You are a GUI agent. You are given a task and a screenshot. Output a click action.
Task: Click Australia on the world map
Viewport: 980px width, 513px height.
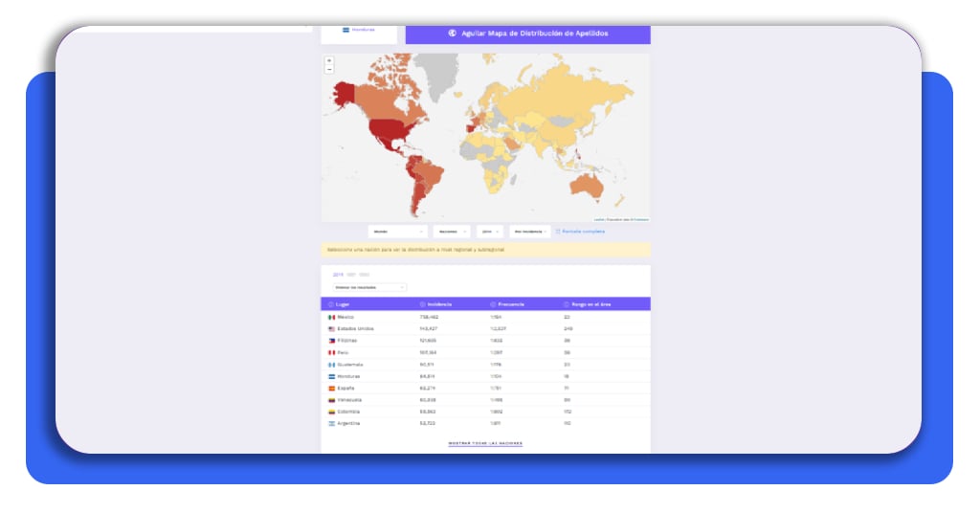587,185
